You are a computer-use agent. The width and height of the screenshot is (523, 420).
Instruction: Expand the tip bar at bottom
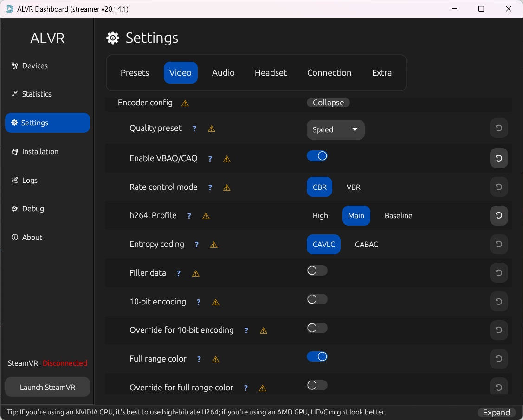(496, 413)
